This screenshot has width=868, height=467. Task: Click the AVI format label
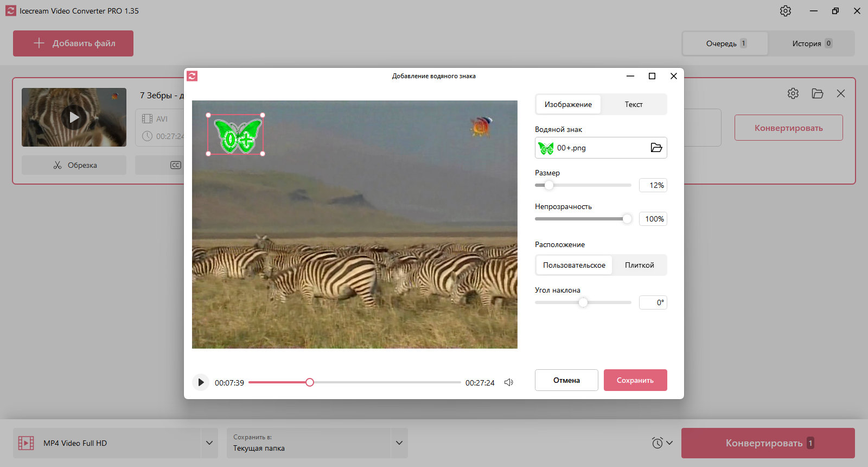coord(162,118)
